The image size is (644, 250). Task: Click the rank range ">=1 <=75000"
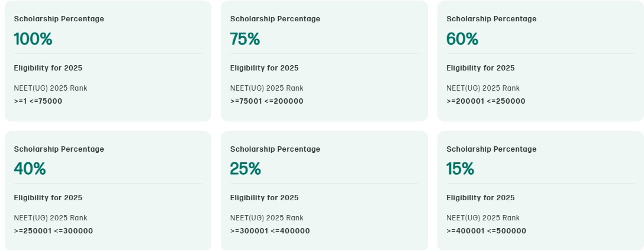tap(38, 101)
